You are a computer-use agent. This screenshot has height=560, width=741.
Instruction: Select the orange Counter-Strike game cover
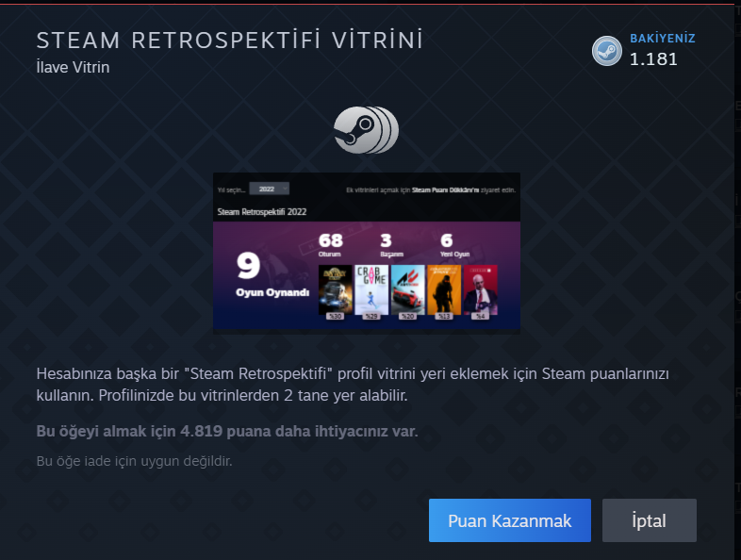444,289
